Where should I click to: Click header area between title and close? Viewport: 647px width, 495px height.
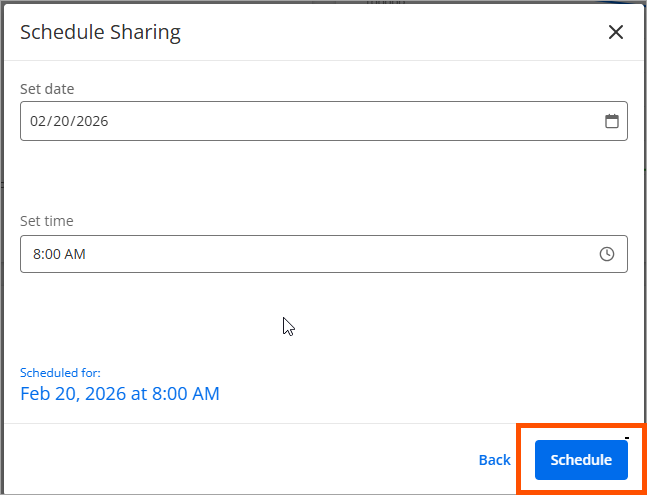(x=400, y=32)
